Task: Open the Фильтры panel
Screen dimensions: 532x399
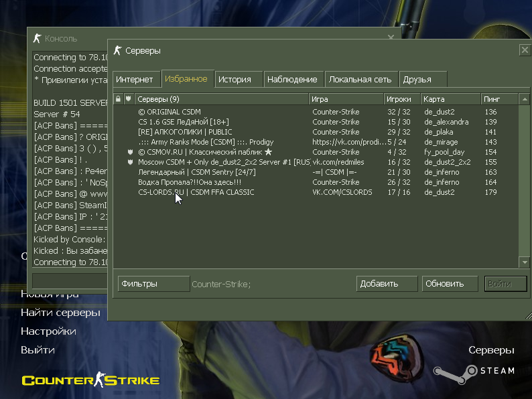Action: [153, 284]
